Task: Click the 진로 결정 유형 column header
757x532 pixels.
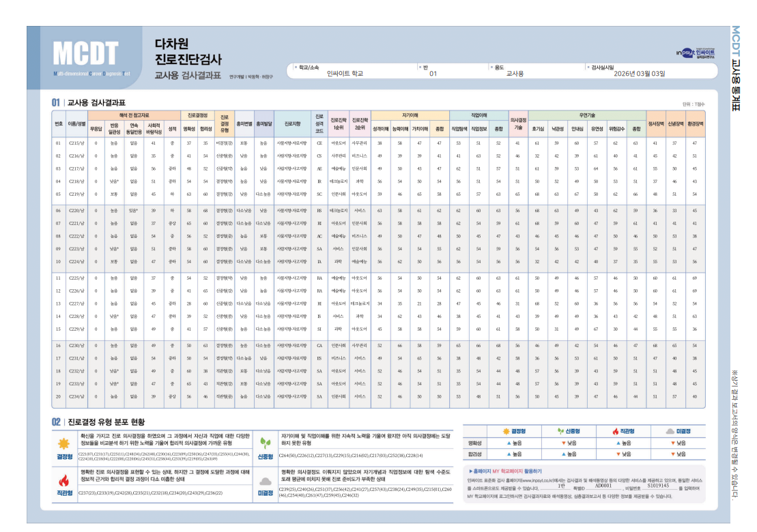Action: (x=225, y=124)
